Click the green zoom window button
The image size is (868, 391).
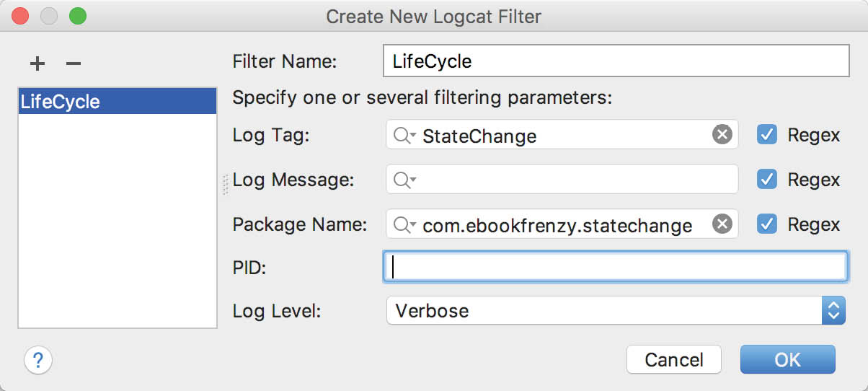coord(76,16)
